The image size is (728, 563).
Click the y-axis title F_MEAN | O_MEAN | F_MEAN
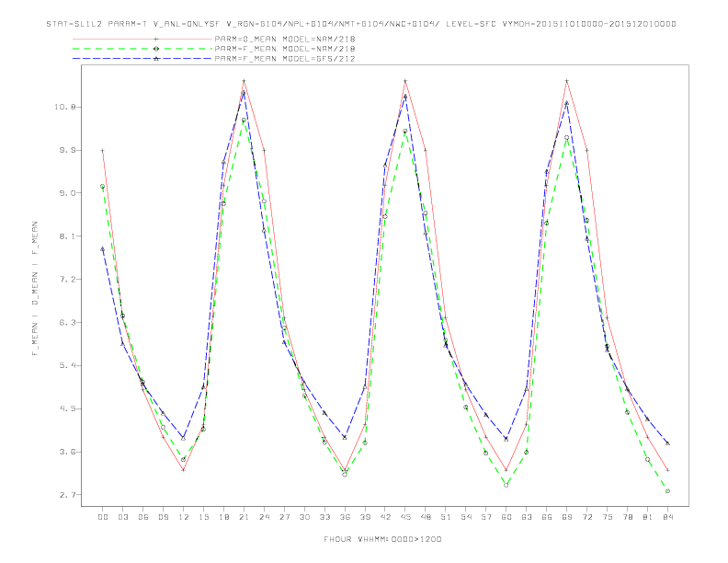point(35,289)
